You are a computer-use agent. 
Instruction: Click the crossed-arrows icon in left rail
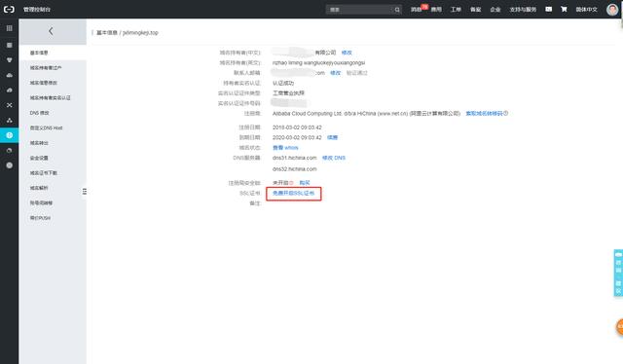click(9, 105)
